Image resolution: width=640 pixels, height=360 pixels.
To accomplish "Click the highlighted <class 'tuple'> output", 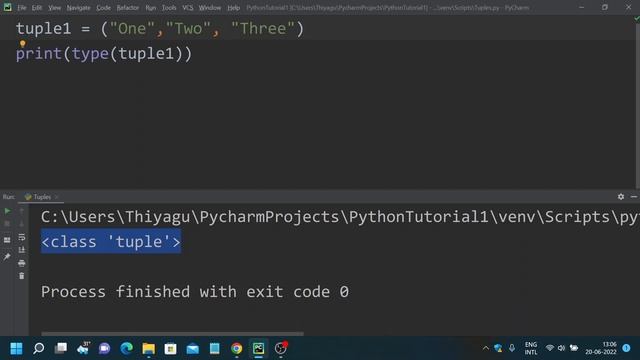I will tap(111, 242).
